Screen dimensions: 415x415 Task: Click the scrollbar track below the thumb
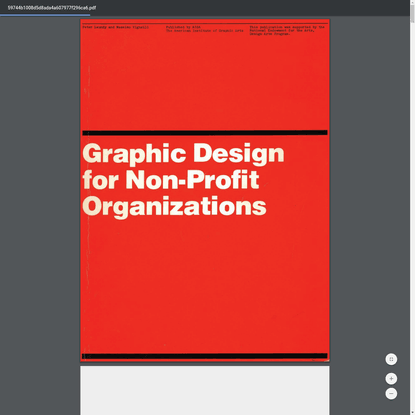[x=412, y=217]
